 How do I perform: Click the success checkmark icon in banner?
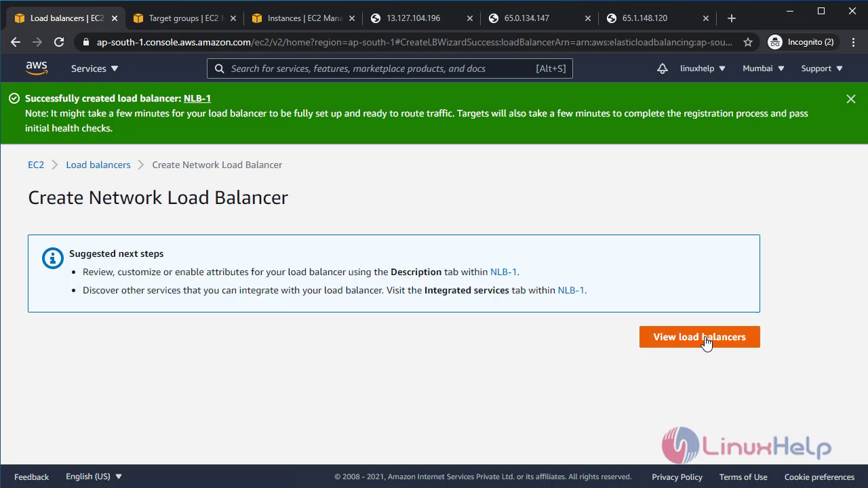pos(14,98)
